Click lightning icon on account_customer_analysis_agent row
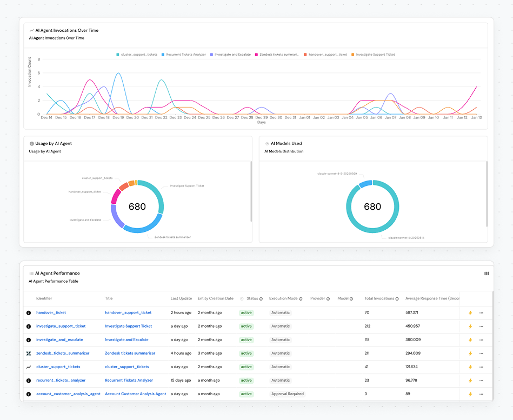513x420 pixels. click(470, 394)
